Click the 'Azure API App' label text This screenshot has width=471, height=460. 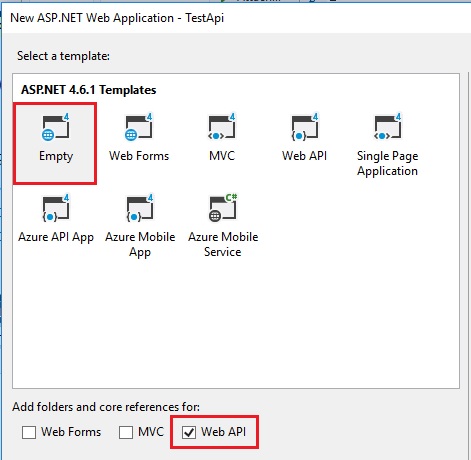(x=56, y=237)
